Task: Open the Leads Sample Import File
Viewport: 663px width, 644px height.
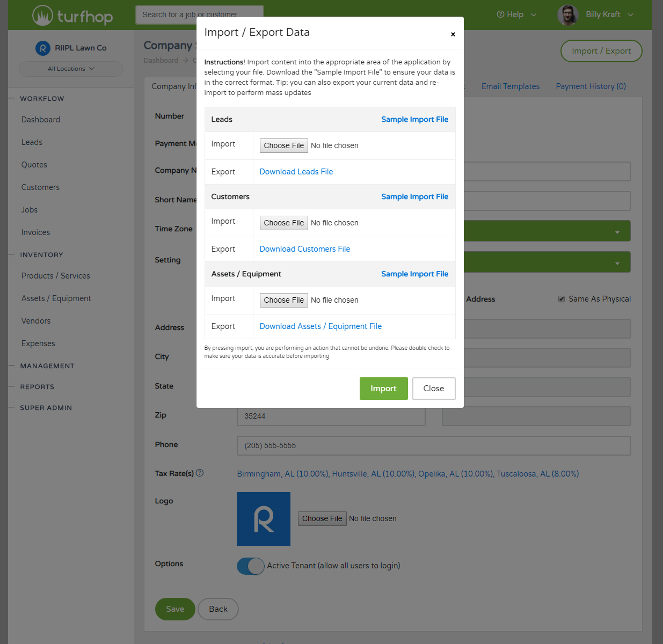Action: tap(414, 120)
